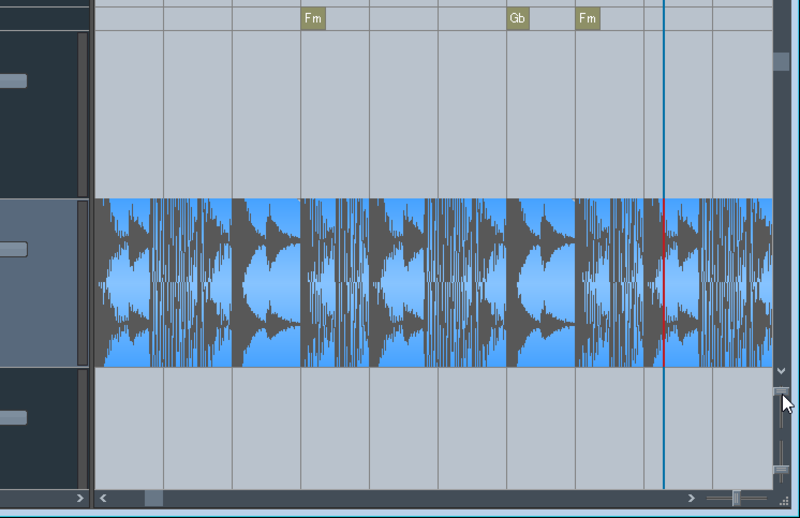Click the horizontal scrollbar thumb

click(154, 498)
